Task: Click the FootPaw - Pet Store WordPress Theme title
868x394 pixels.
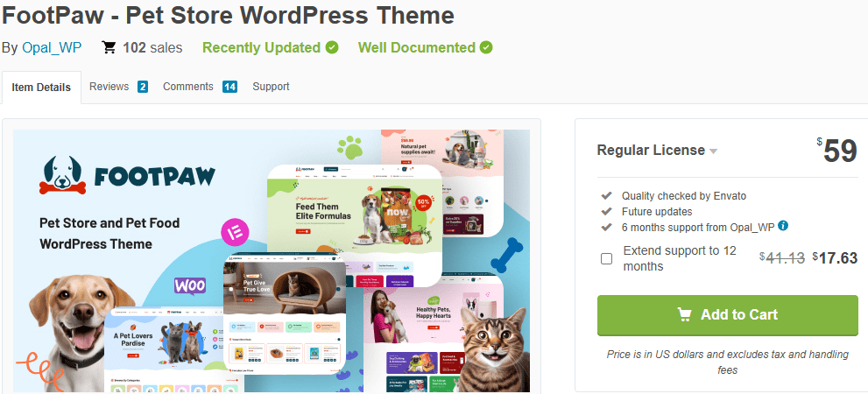Action: pyautogui.click(x=228, y=16)
